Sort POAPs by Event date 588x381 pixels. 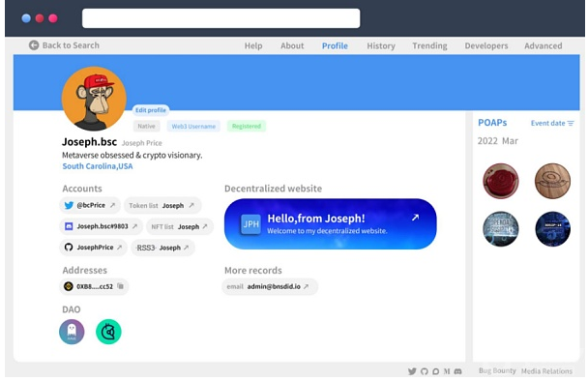[x=552, y=123]
